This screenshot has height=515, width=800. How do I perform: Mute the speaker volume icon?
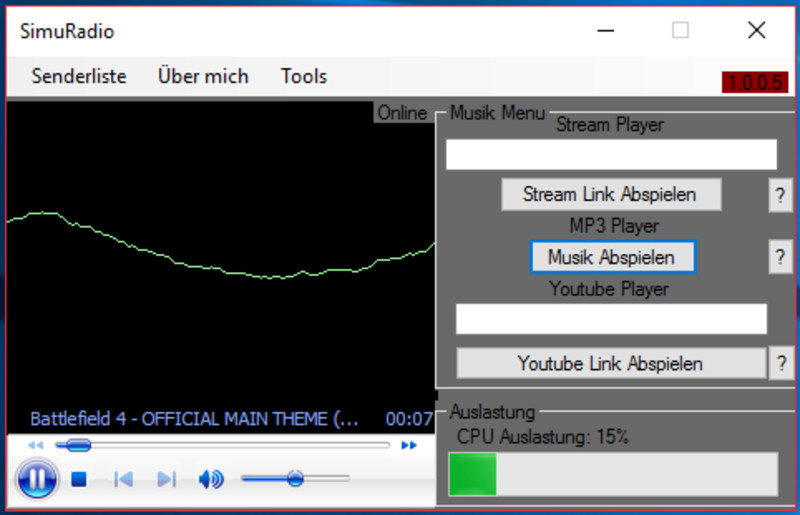pyautogui.click(x=210, y=480)
